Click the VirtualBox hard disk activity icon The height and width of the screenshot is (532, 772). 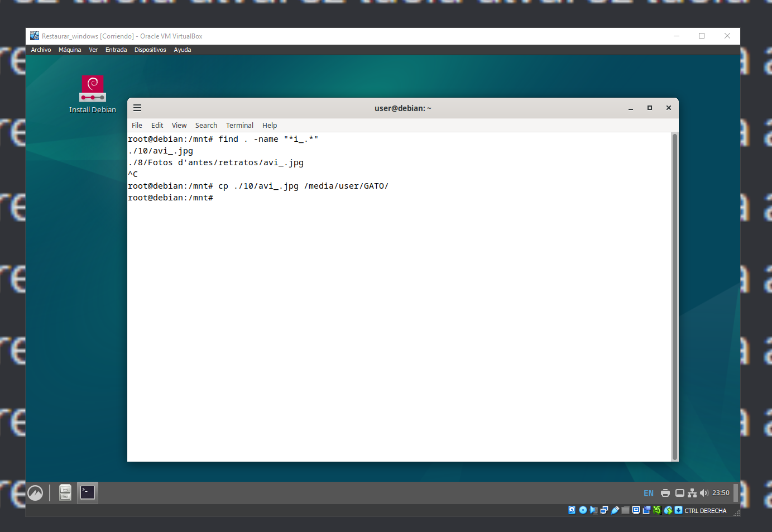572,510
